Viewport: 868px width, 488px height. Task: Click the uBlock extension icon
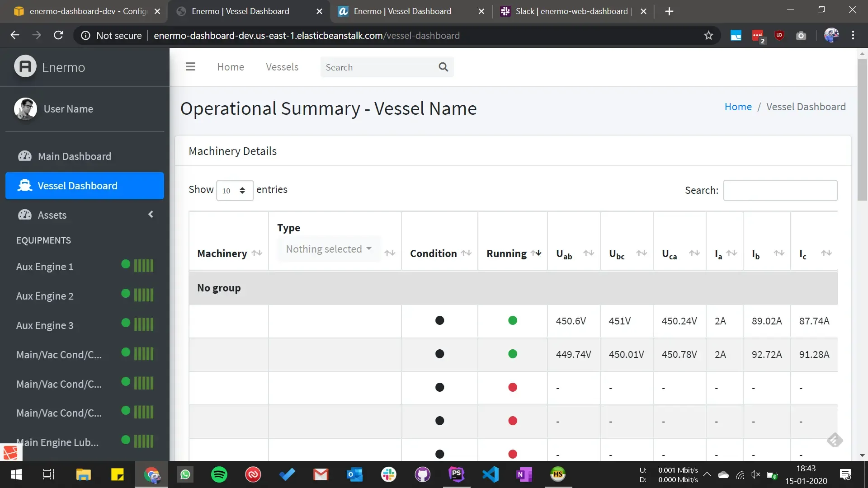pos(779,35)
